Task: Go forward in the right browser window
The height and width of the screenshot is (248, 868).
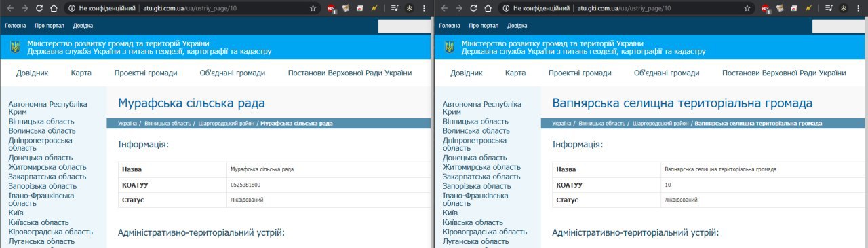Action: pos(458,8)
